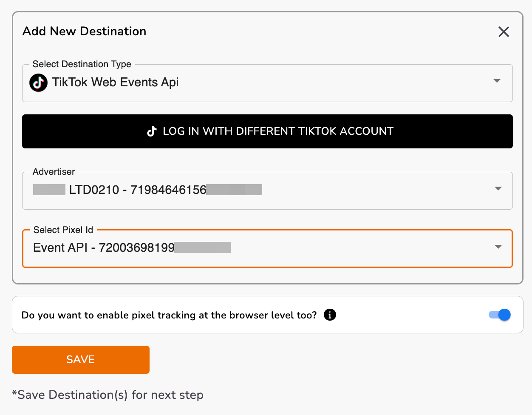
Task: Log in with different TikTok account
Action: (x=267, y=131)
